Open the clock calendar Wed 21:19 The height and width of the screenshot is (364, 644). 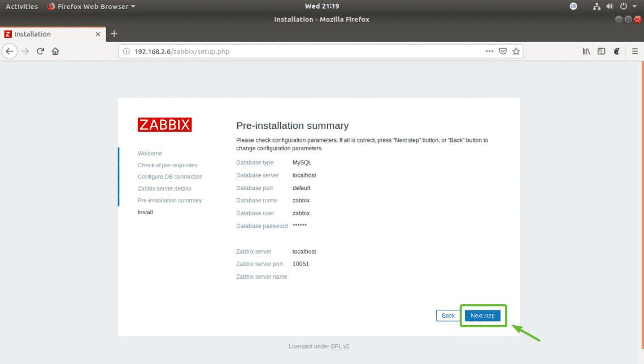pos(322,6)
